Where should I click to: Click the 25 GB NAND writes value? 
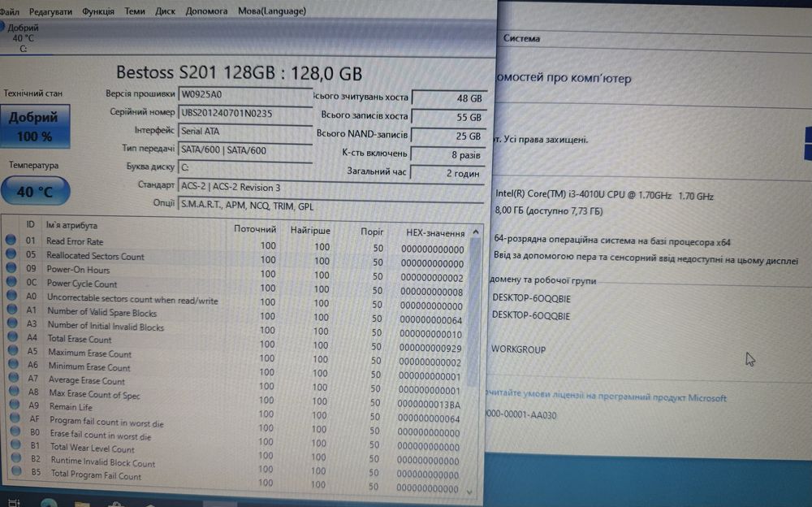tap(449, 136)
